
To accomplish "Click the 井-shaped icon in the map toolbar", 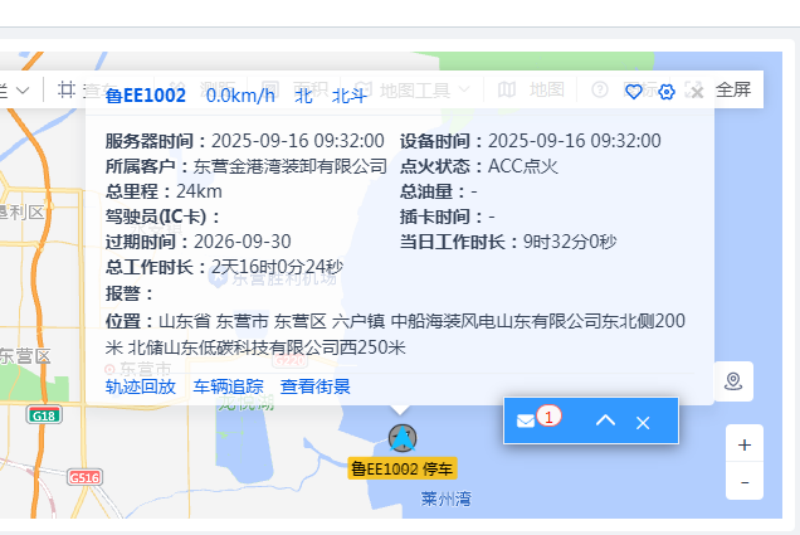I will pos(67,89).
